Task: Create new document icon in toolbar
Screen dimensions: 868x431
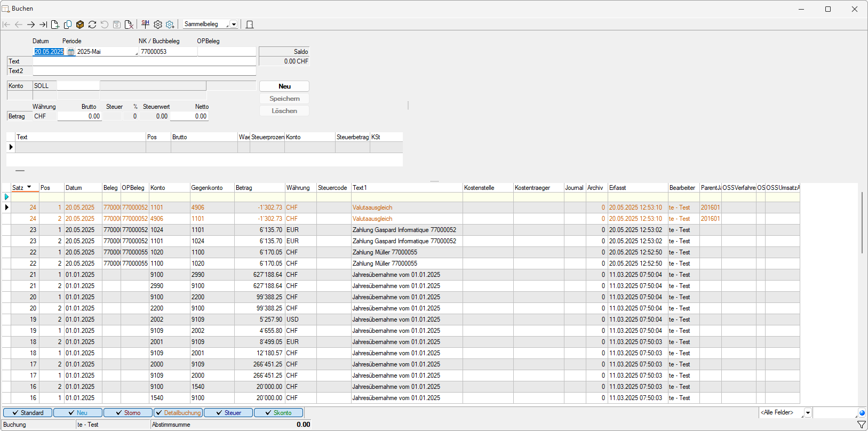Action: (55, 25)
